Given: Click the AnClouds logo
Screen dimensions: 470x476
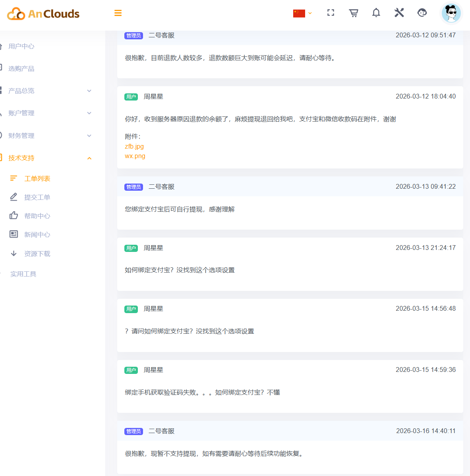Looking at the screenshot, I should click(43, 14).
